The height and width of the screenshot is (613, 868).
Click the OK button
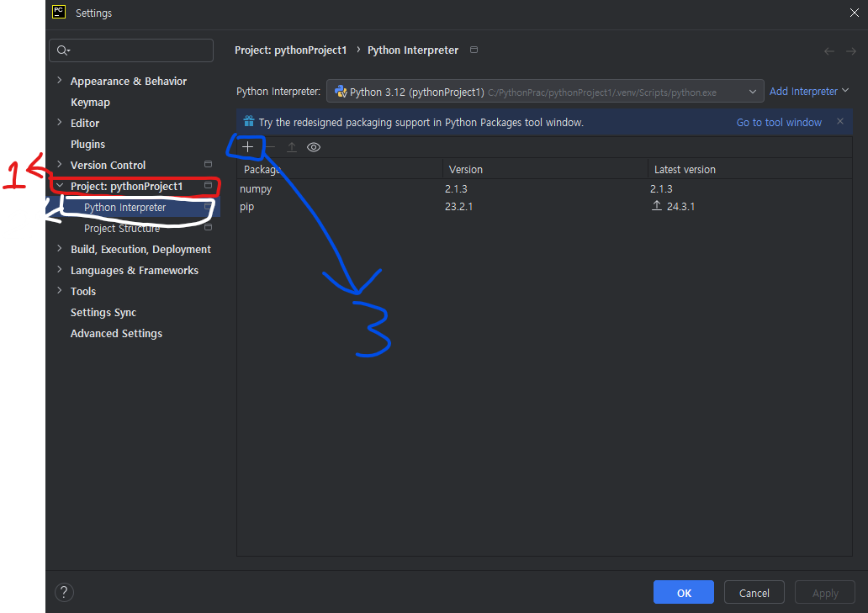(x=684, y=593)
